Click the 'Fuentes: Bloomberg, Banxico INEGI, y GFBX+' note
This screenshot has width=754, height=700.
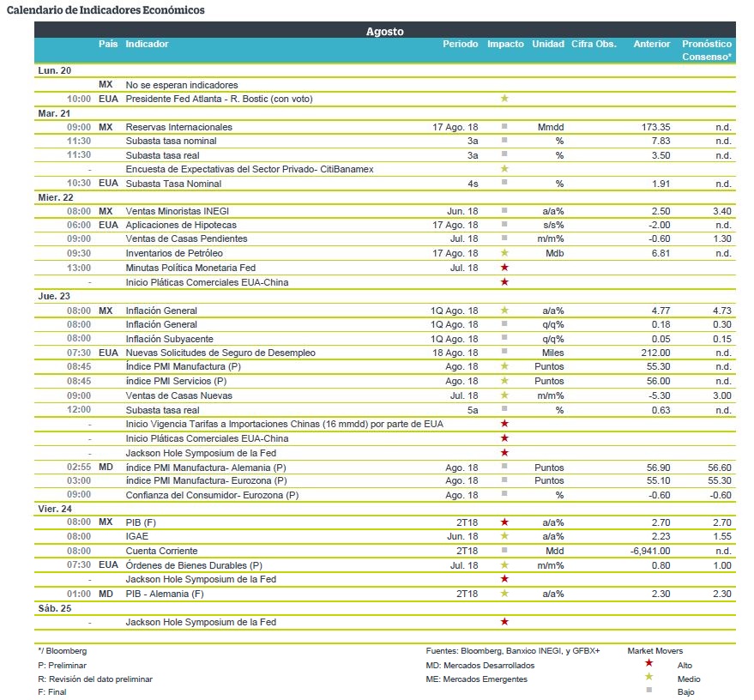click(513, 651)
